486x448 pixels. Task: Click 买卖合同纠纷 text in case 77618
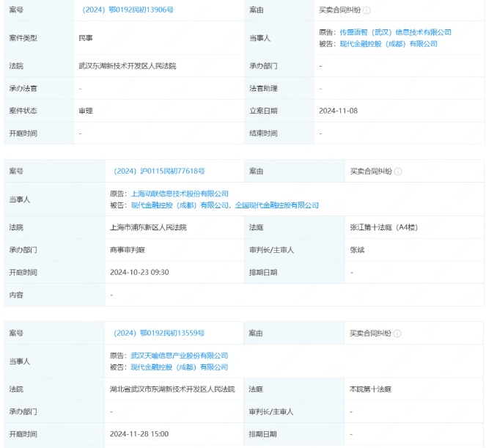point(371,171)
